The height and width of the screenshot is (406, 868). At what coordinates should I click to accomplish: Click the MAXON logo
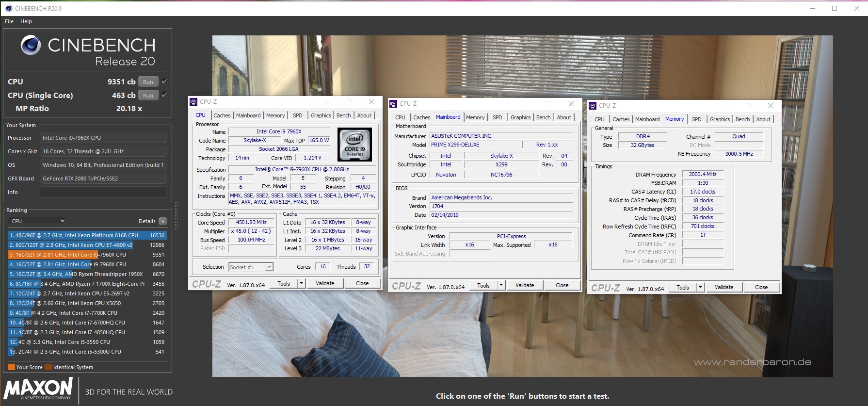38,389
